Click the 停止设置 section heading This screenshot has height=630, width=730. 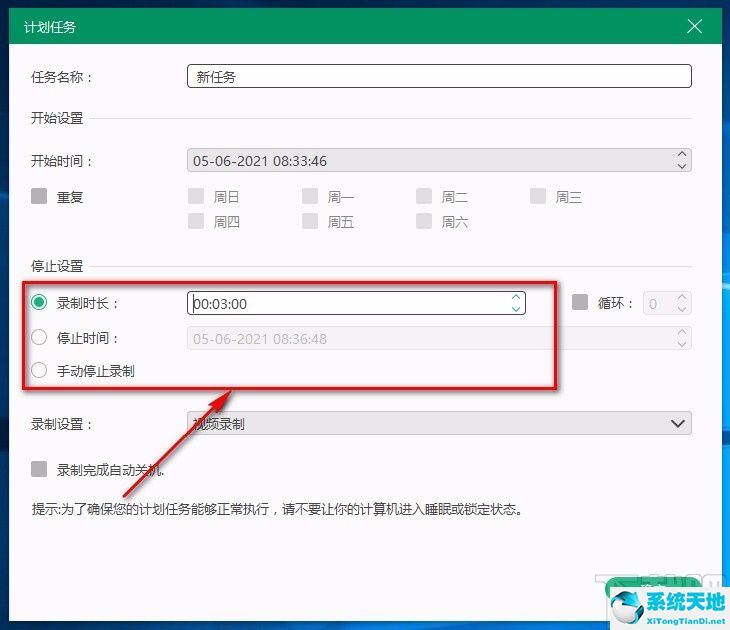[57, 266]
